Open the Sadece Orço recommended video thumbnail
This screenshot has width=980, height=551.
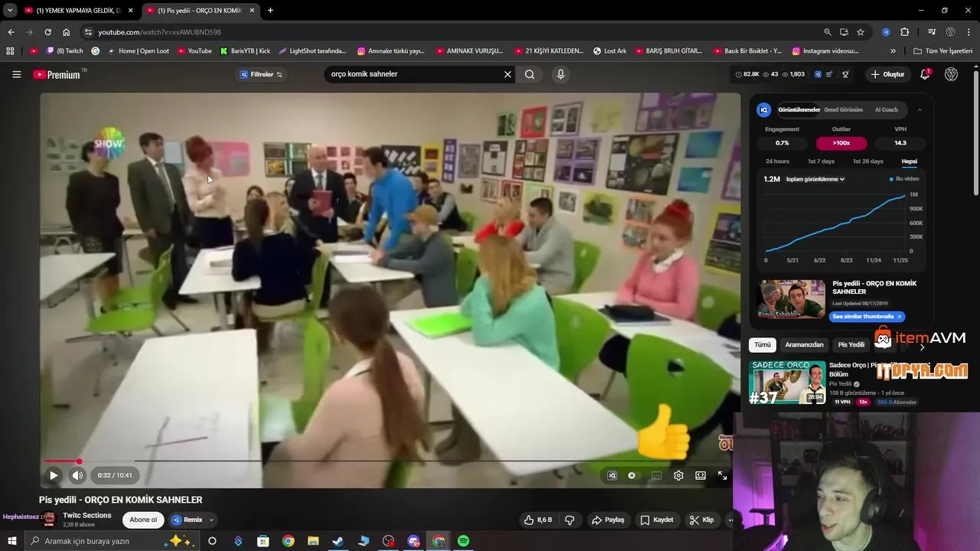click(787, 383)
